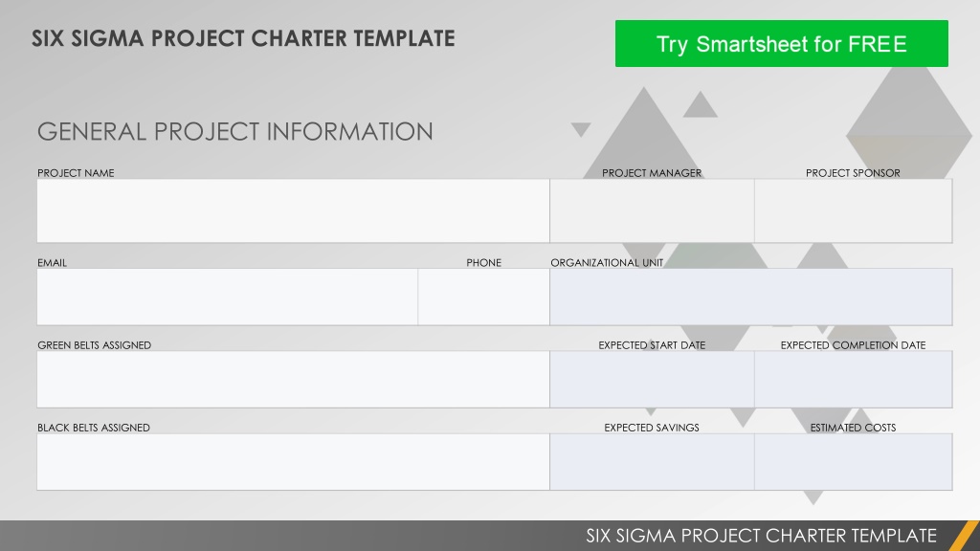980x551 pixels.
Task: Select the Project Name input field
Action: coord(293,211)
